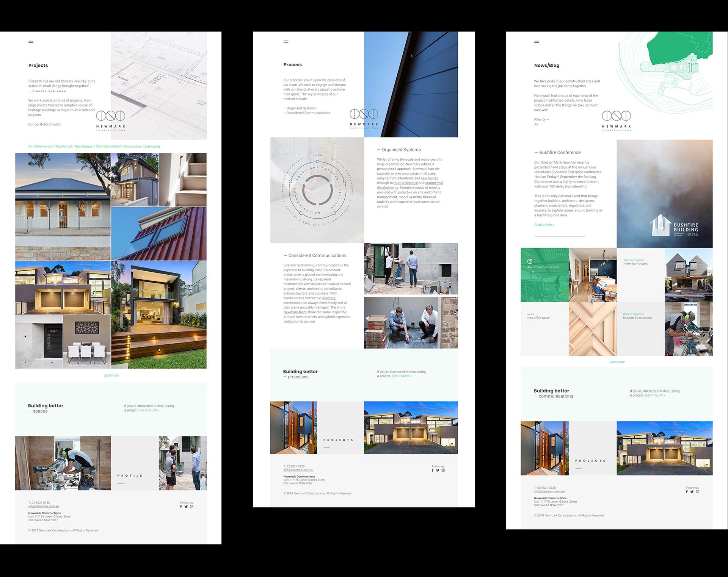
Task: Click Facebook icon in Projects page footer
Action: pyautogui.click(x=181, y=507)
